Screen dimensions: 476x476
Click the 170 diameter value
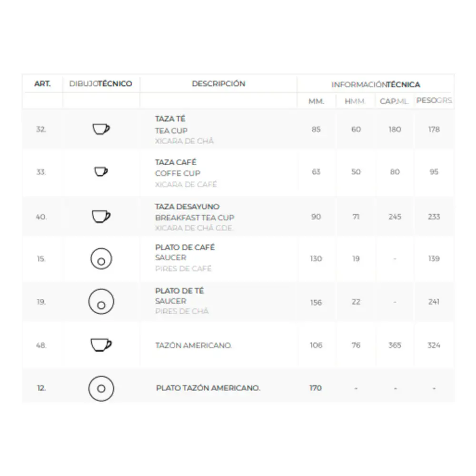point(316,388)
